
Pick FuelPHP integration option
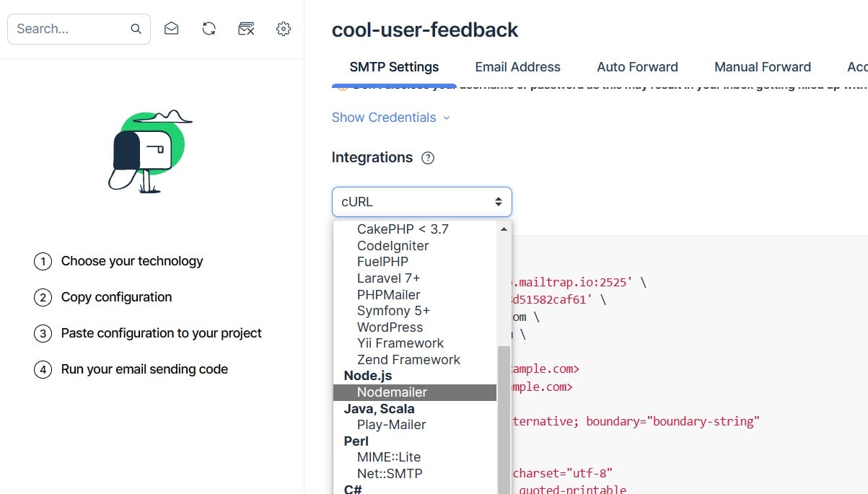pyautogui.click(x=415, y=262)
